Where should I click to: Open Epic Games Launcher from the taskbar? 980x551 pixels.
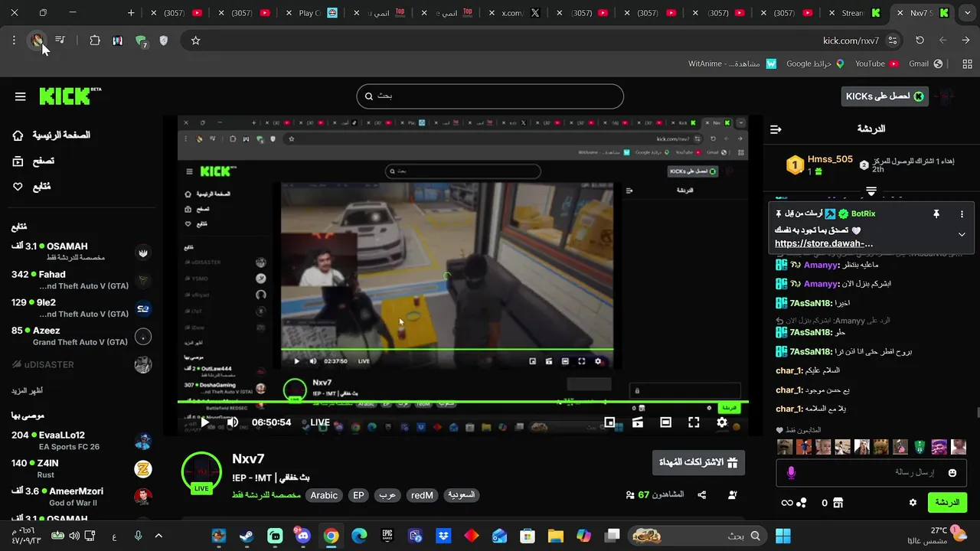tap(387, 536)
